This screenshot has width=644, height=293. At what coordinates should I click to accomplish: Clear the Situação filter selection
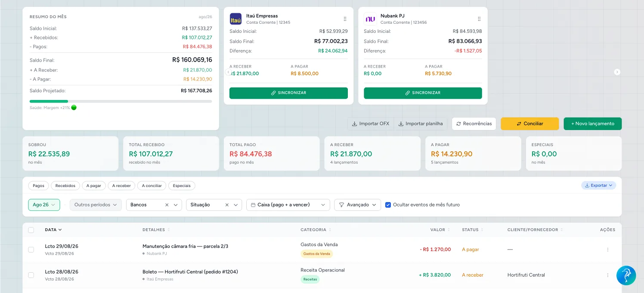(x=227, y=205)
